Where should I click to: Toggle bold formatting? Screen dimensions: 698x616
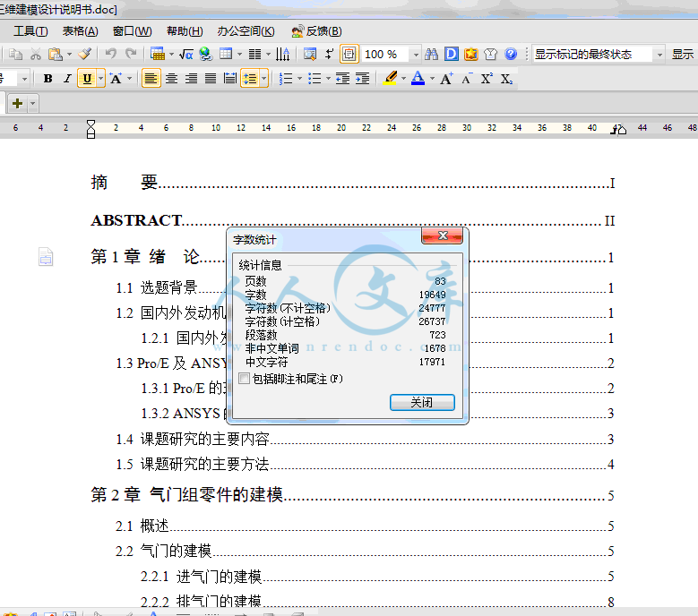47,79
